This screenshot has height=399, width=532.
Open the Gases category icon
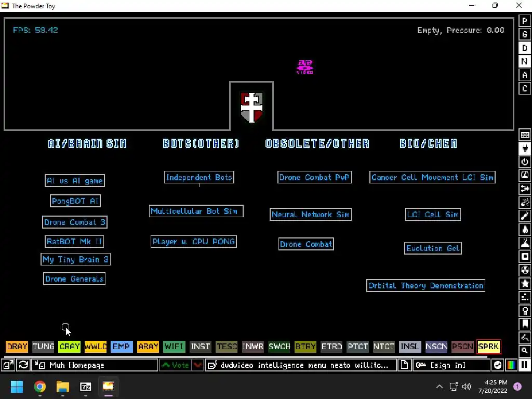525,216
